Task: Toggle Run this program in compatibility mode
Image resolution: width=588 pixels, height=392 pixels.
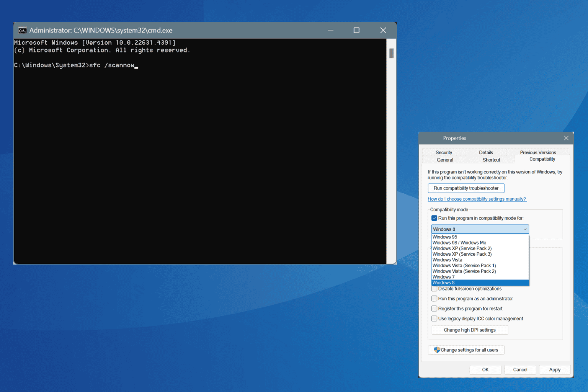Action: [434, 218]
